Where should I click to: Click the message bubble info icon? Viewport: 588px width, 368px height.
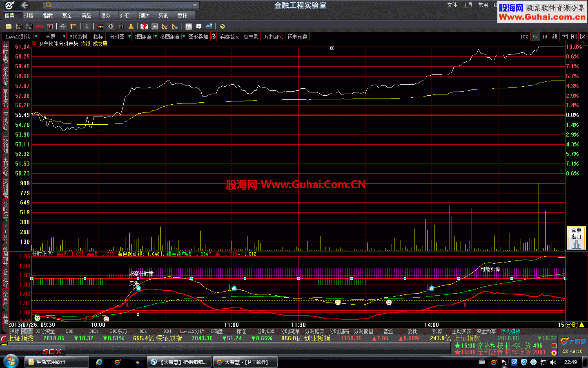(199, 27)
